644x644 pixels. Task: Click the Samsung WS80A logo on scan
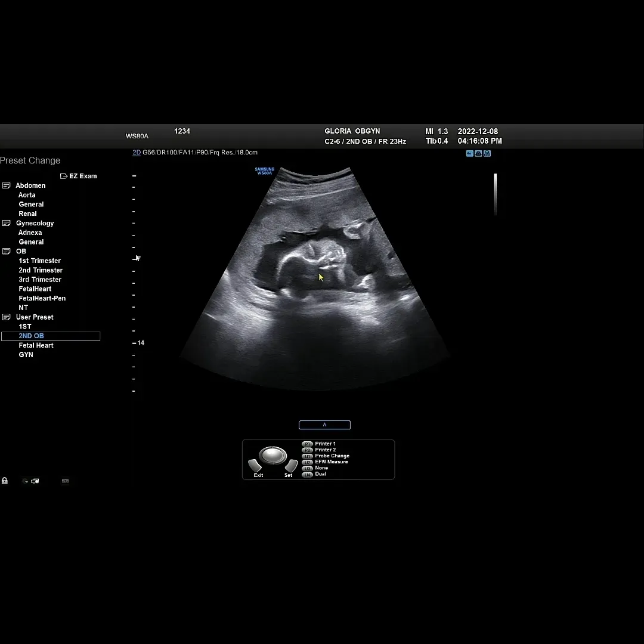click(265, 171)
